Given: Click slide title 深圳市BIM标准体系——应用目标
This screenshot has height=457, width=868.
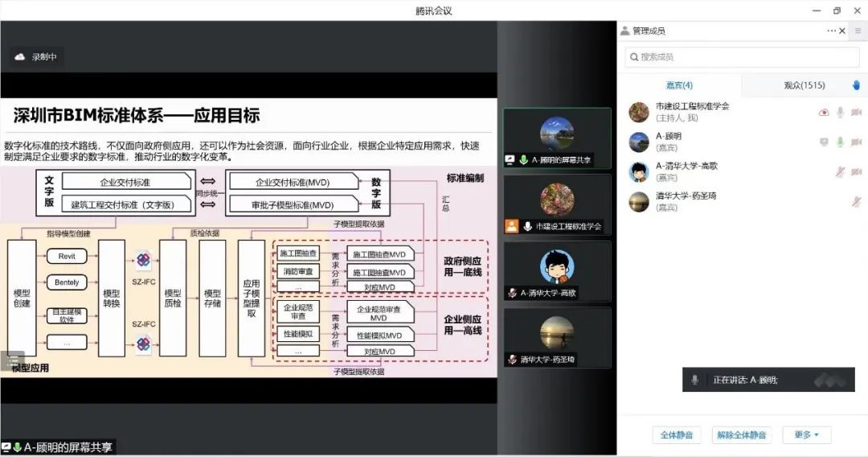Looking at the screenshot, I should (x=137, y=115).
